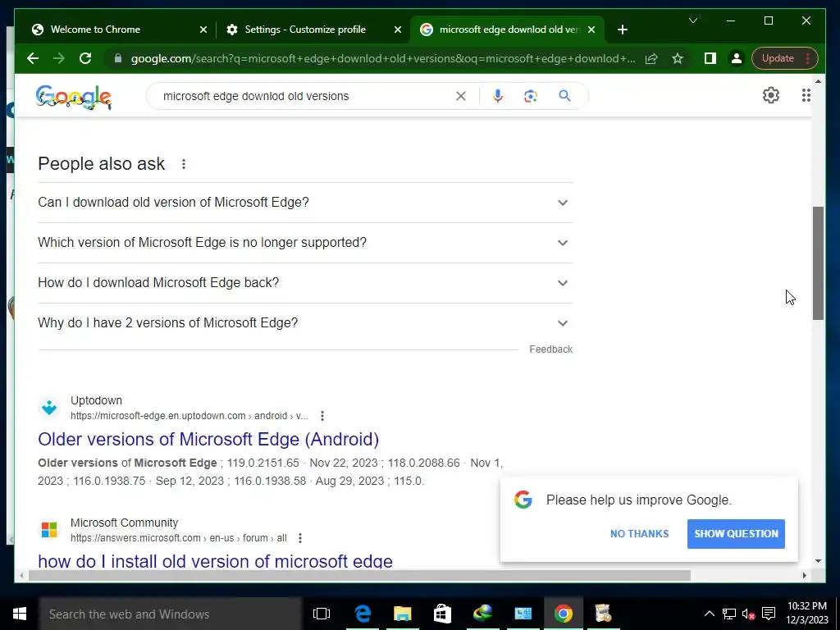Submit search with magnifier icon

[x=564, y=96]
